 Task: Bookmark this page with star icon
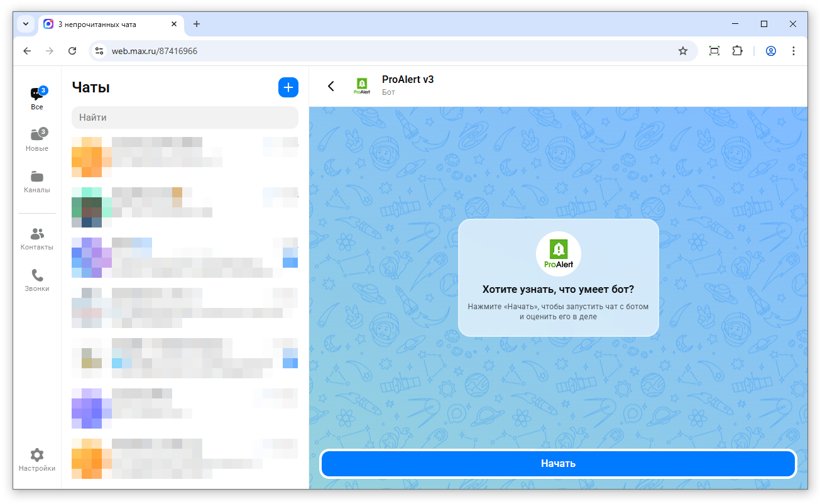click(683, 51)
